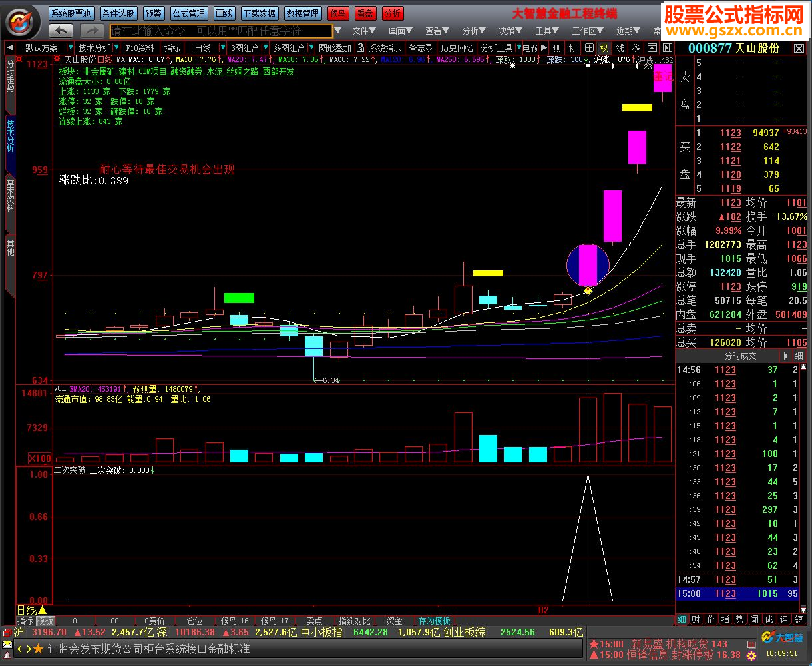Go back with the left arrow button

pyautogui.click(x=61, y=30)
